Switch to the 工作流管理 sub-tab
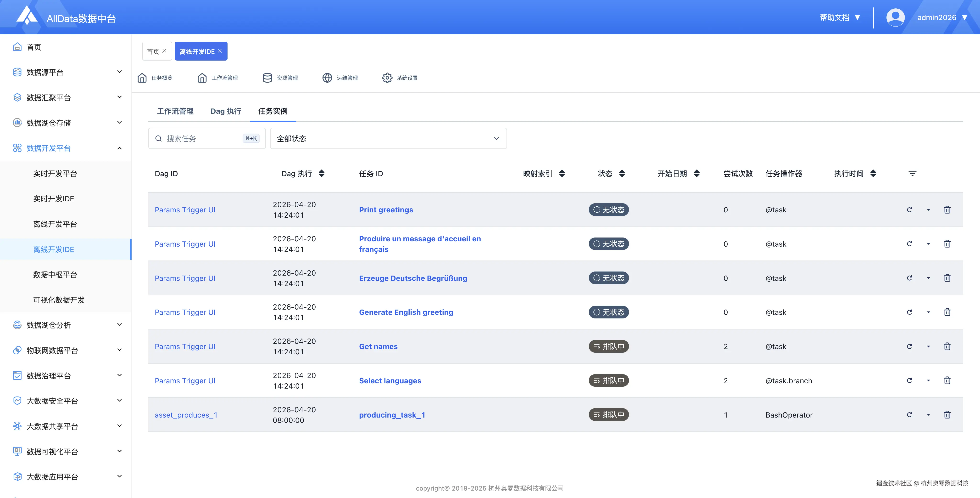 (x=175, y=111)
